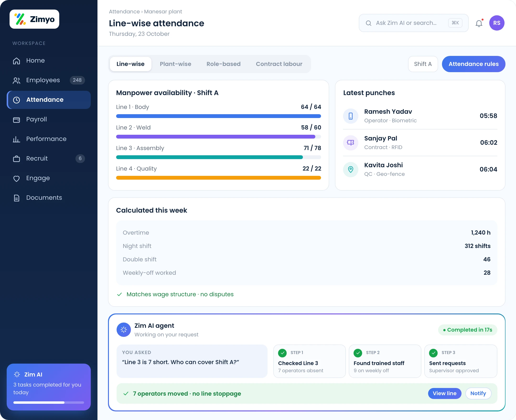Screen dimensions: 516x420
Task: Switch to the Plant-wise tab
Action: [175, 64]
